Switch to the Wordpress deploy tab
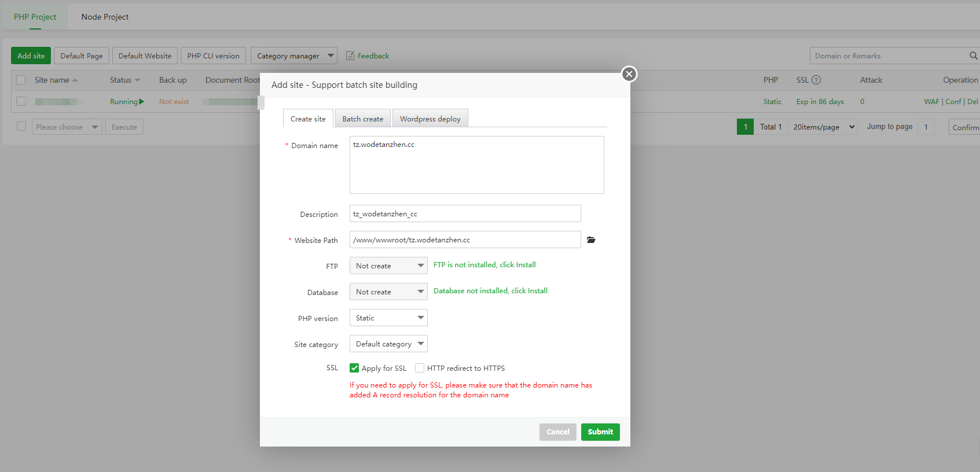 (x=430, y=119)
